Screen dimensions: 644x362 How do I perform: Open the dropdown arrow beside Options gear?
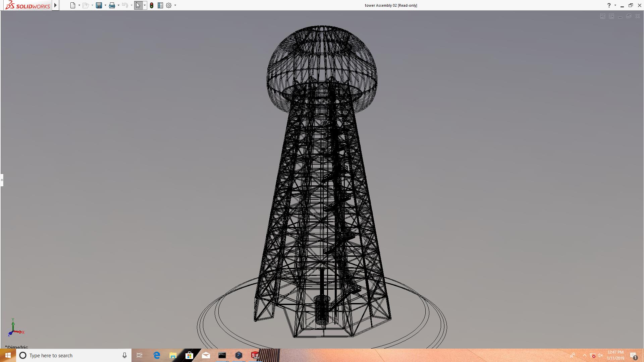pos(175,5)
